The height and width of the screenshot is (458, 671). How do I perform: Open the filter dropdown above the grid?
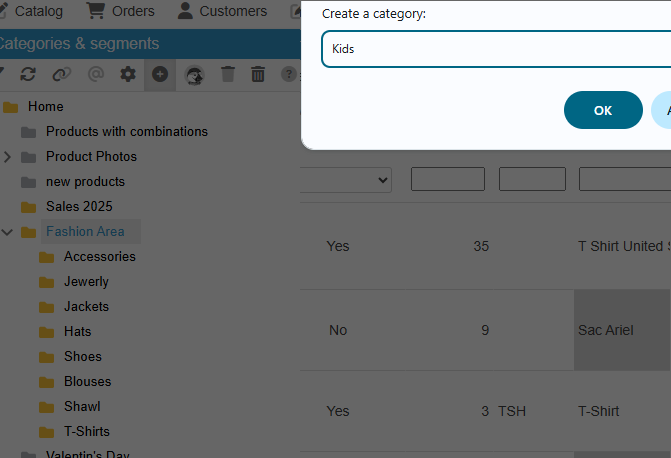[x=346, y=180]
